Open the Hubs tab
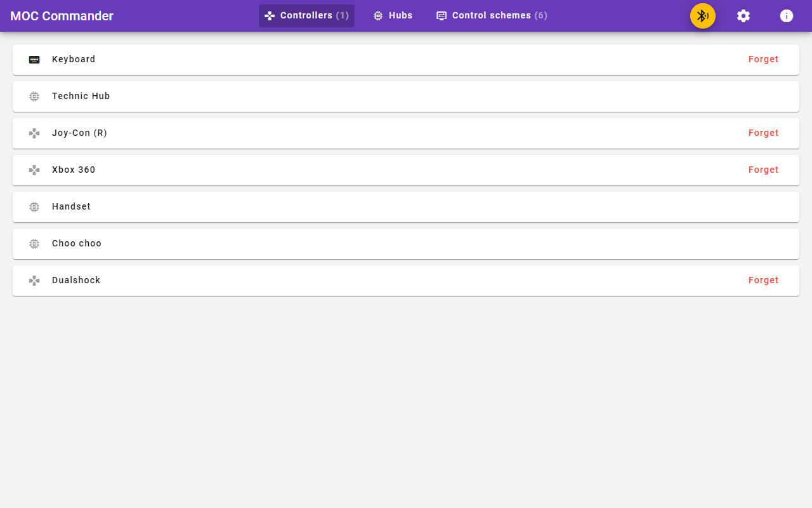This screenshot has width=812, height=508. tap(393, 16)
